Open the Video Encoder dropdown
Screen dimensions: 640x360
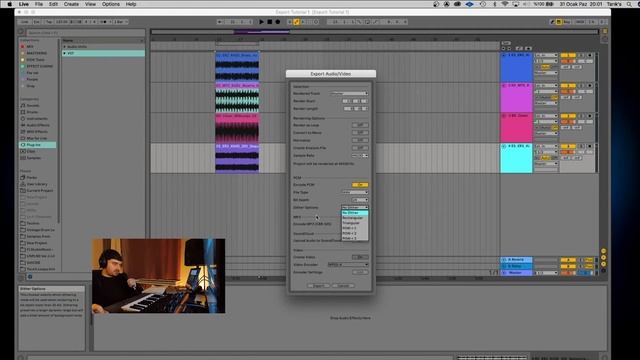[x=348, y=264]
